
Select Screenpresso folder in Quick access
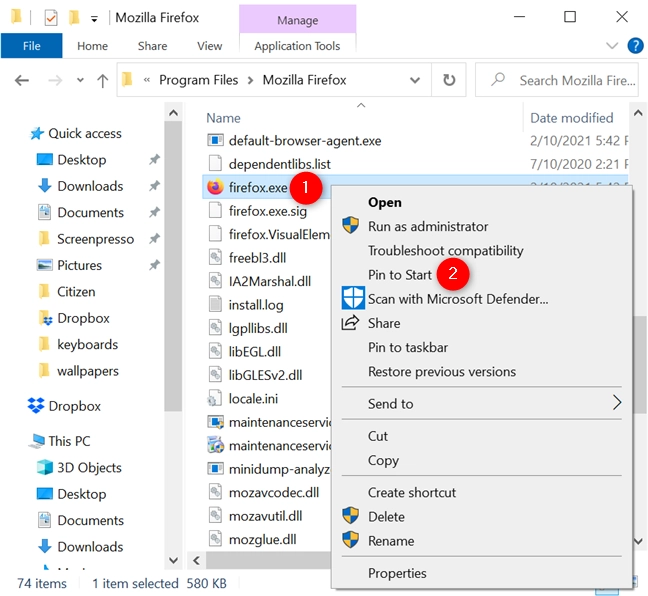[95, 239]
